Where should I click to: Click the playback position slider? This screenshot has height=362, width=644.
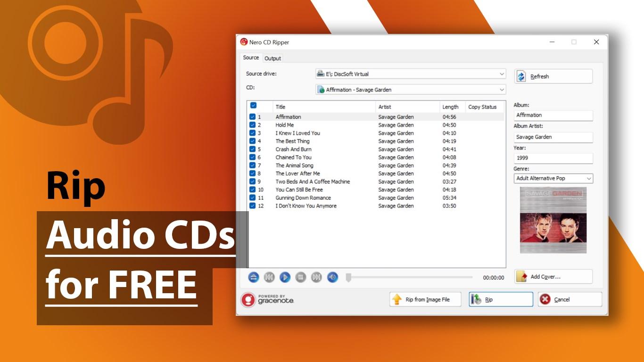coord(409,278)
